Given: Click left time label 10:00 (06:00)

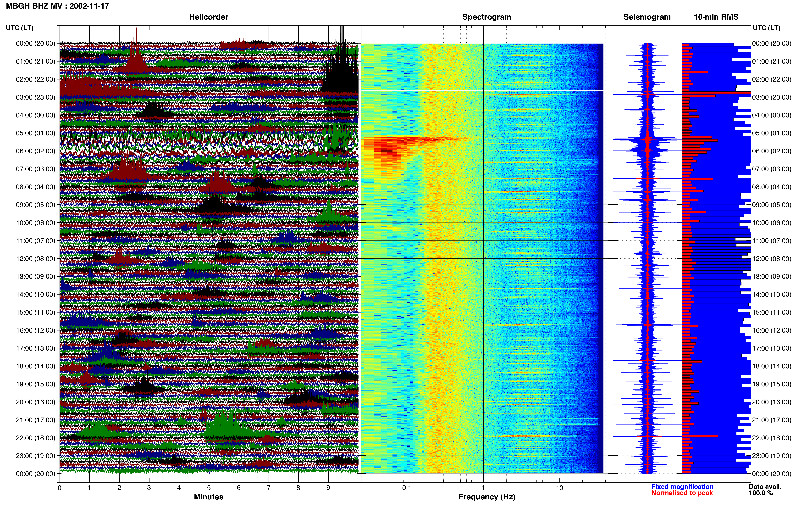Looking at the screenshot, I should (36, 223).
